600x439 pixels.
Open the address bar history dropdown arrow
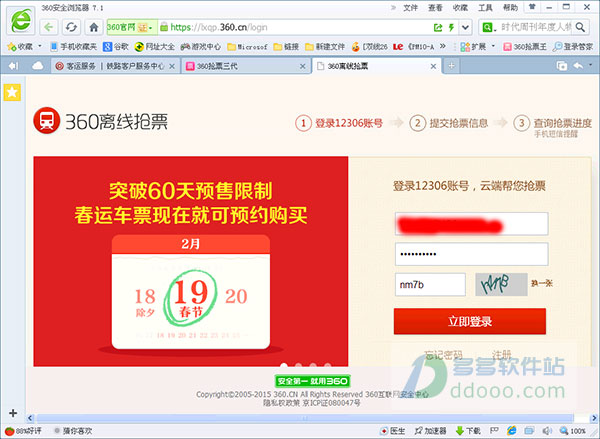465,27
